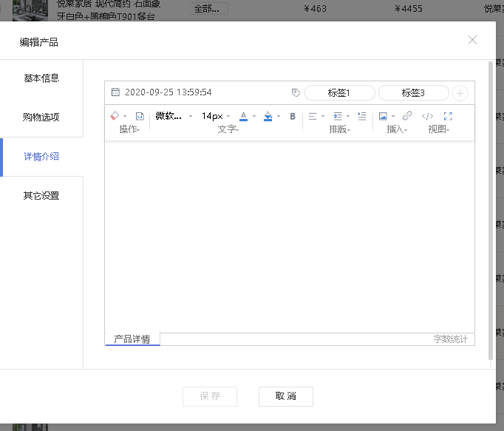Click the text alignment icon
Viewport: 504px width, 431px height.
(x=313, y=116)
